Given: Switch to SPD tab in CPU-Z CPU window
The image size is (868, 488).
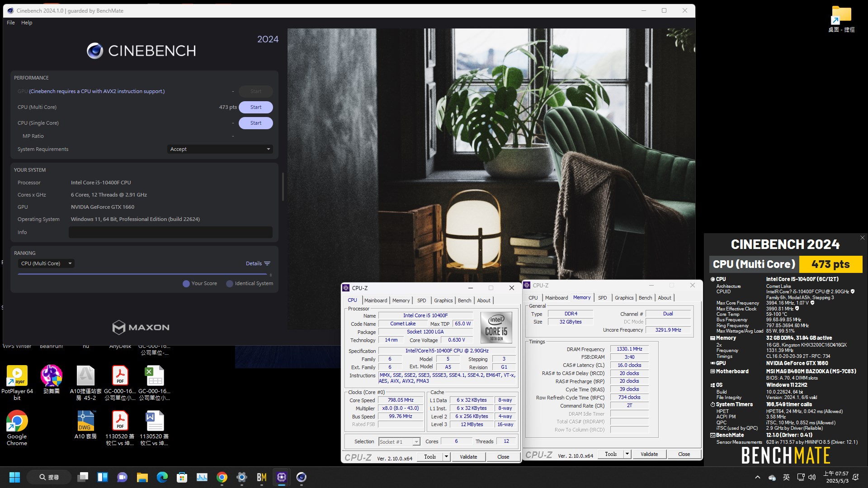Looking at the screenshot, I should pyautogui.click(x=422, y=300).
